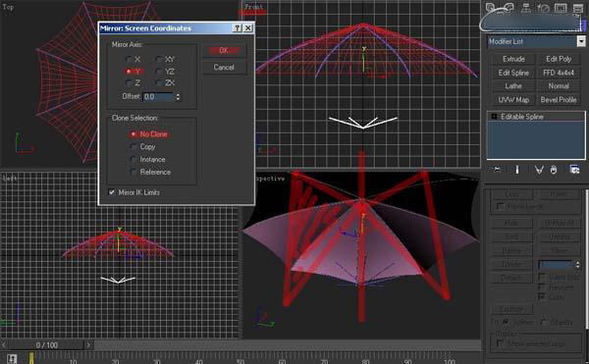
Task: Toggle Show End Result icon
Action: 517,170
